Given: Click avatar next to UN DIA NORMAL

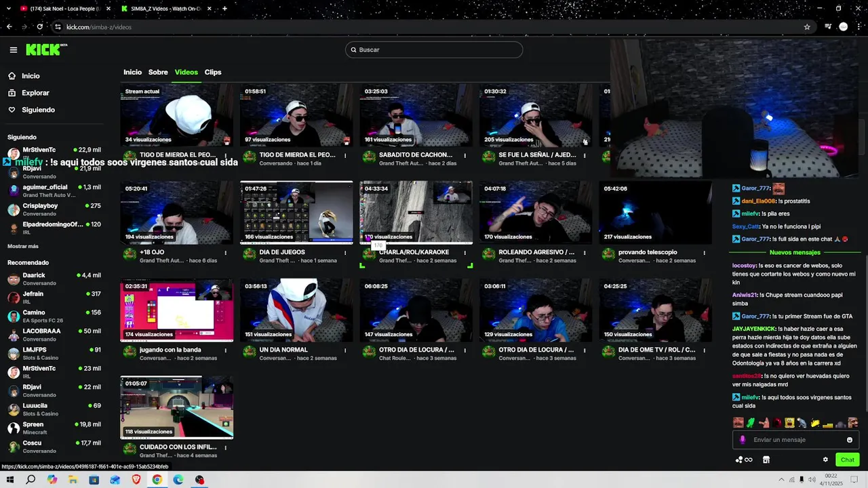Looking at the screenshot, I should (x=249, y=352).
